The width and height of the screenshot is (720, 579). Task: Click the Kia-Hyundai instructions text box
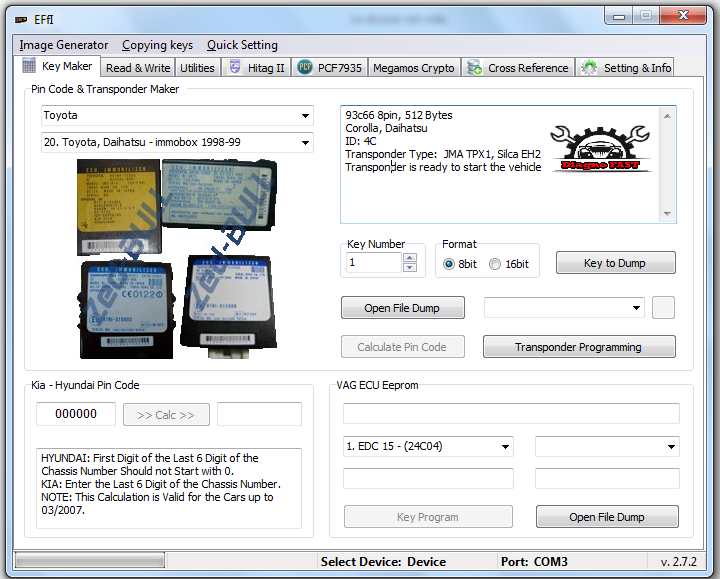tap(169, 489)
